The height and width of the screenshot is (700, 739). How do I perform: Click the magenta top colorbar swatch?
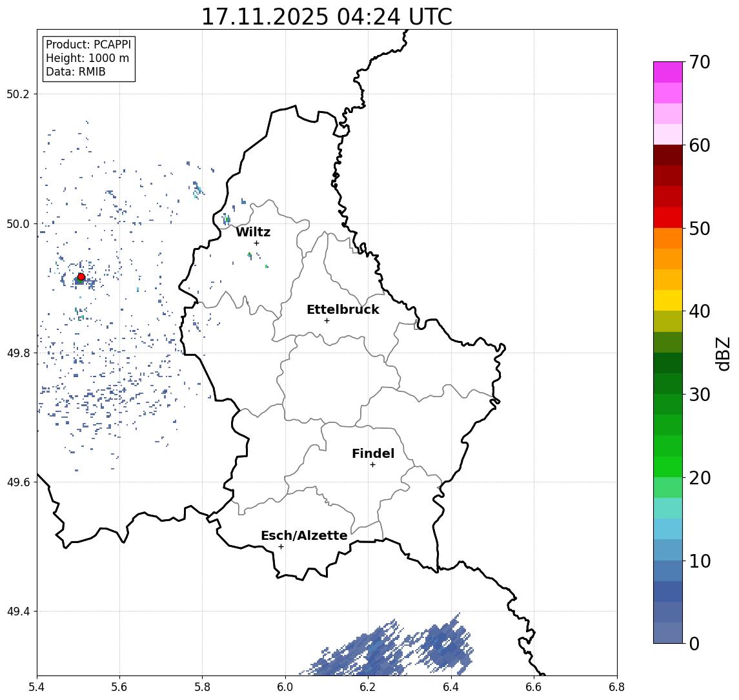[x=668, y=72]
